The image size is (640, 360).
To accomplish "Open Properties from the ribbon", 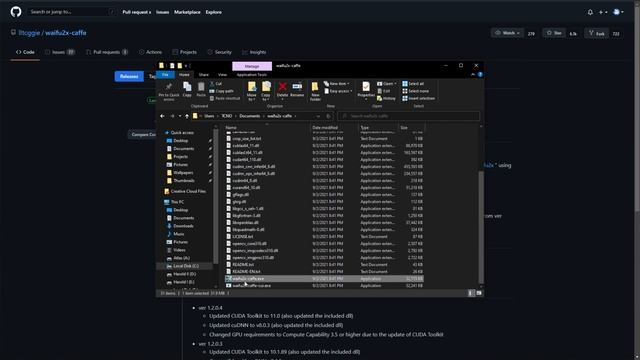I will 366,90.
